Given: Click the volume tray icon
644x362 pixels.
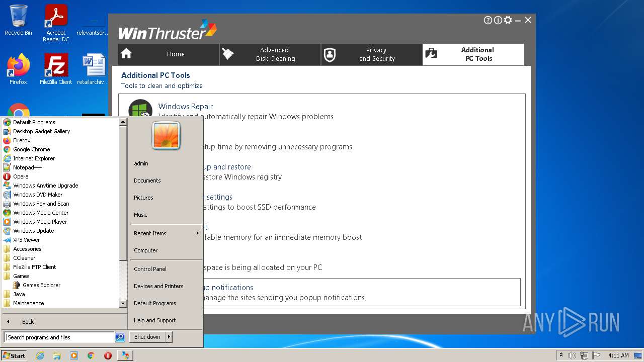Looking at the screenshot, I should pos(572,355).
